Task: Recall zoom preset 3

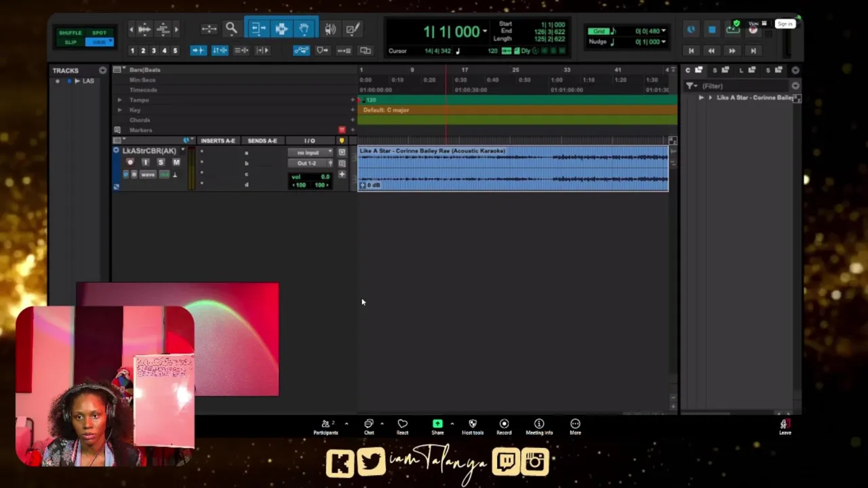Action: [x=153, y=51]
